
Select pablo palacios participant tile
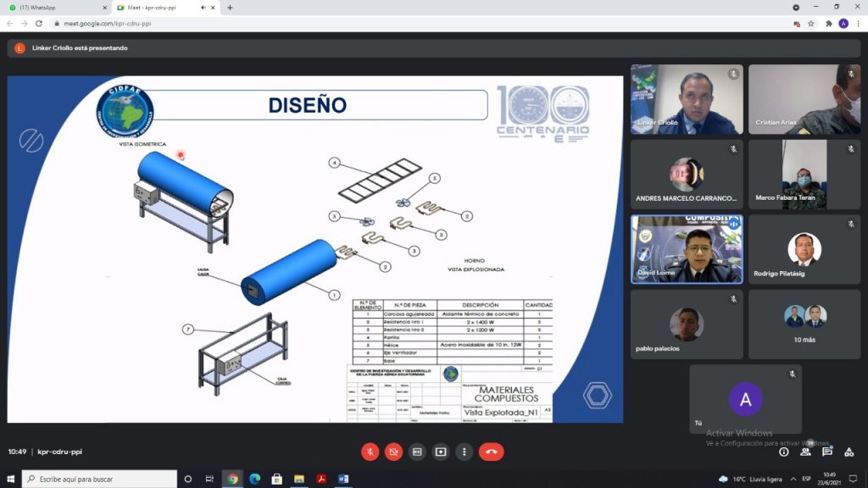687,324
